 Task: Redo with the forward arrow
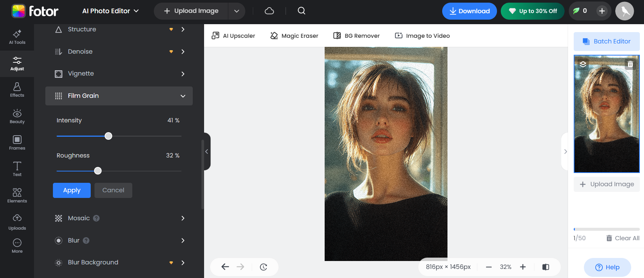pyautogui.click(x=240, y=267)
